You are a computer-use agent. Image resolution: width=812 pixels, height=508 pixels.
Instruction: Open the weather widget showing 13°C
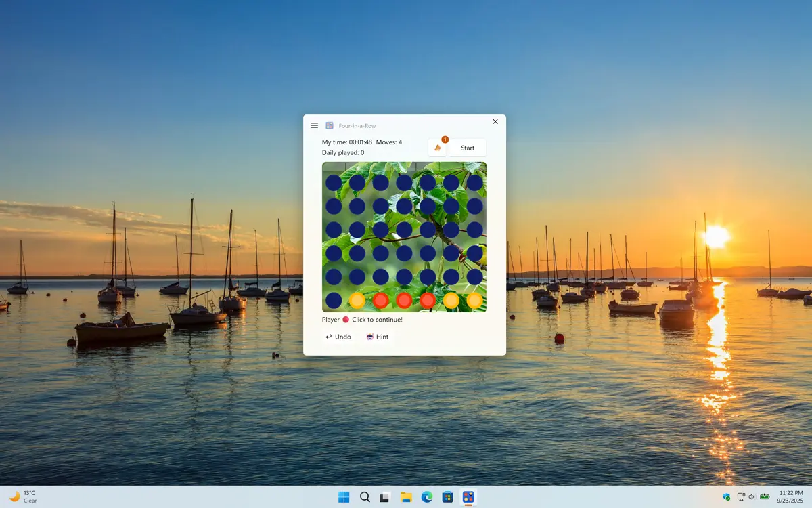(x=23, y=496)
